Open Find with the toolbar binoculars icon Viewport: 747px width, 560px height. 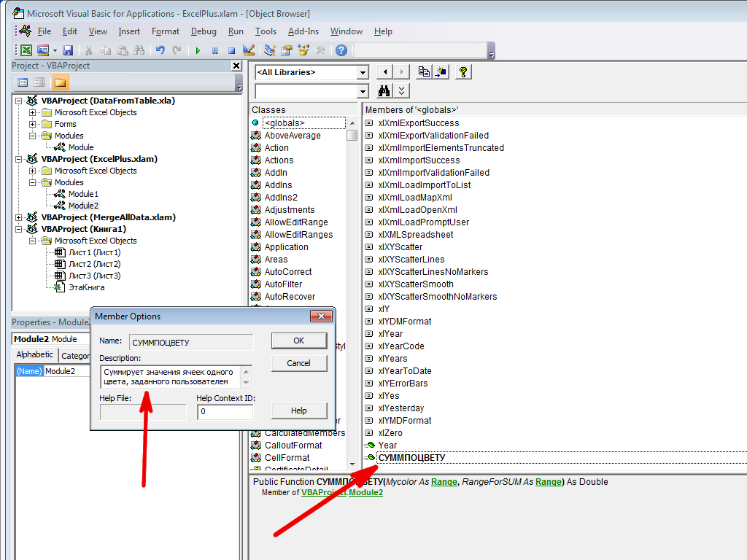pos(139,50)
